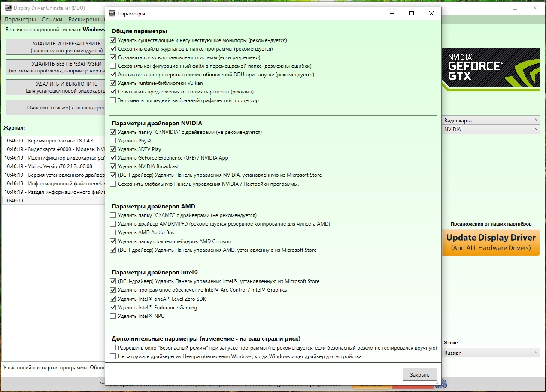Open the 'Видеокарта' device type dropdown

(491, 121)
